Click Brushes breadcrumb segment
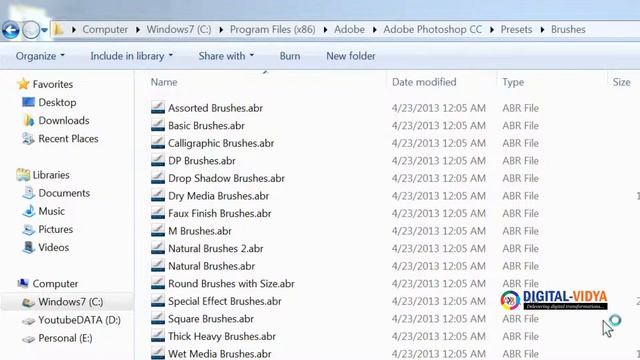 568,29
